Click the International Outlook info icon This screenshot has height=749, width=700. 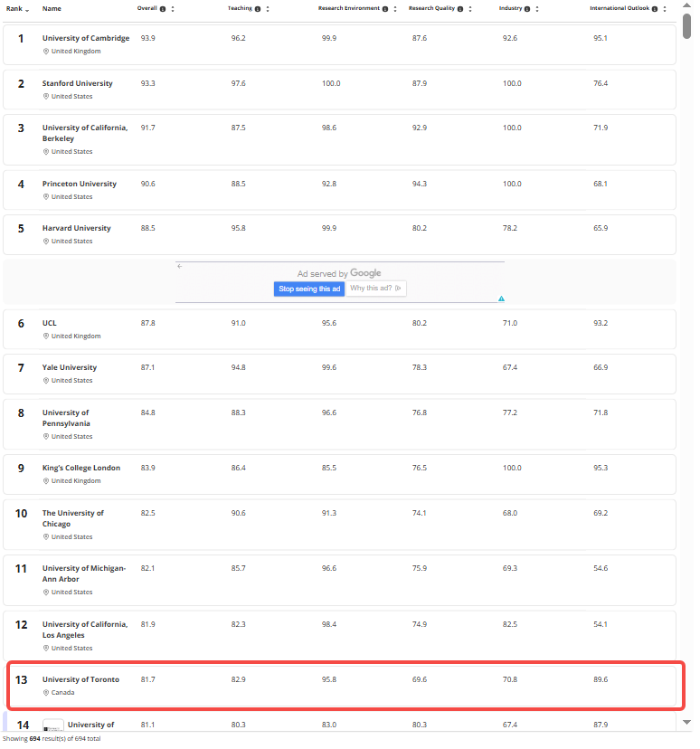[x=655, y=8]
